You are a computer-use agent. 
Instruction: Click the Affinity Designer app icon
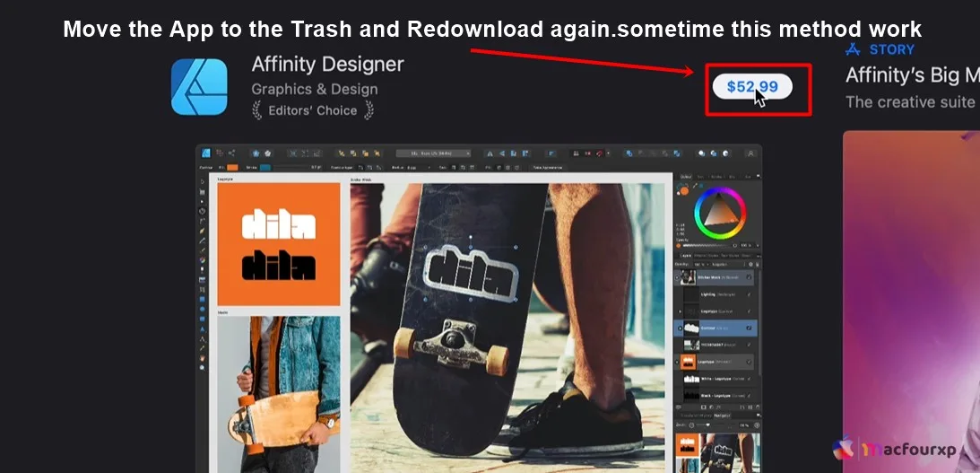pos(199,87)
